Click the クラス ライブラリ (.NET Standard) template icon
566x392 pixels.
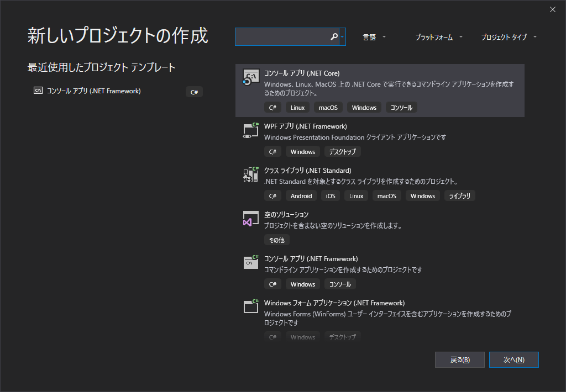[x=251, y=174]
